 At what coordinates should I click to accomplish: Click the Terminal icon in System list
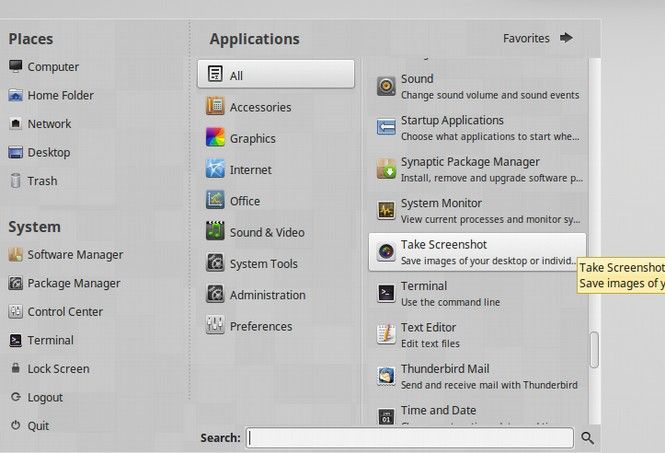click(16, 340)
